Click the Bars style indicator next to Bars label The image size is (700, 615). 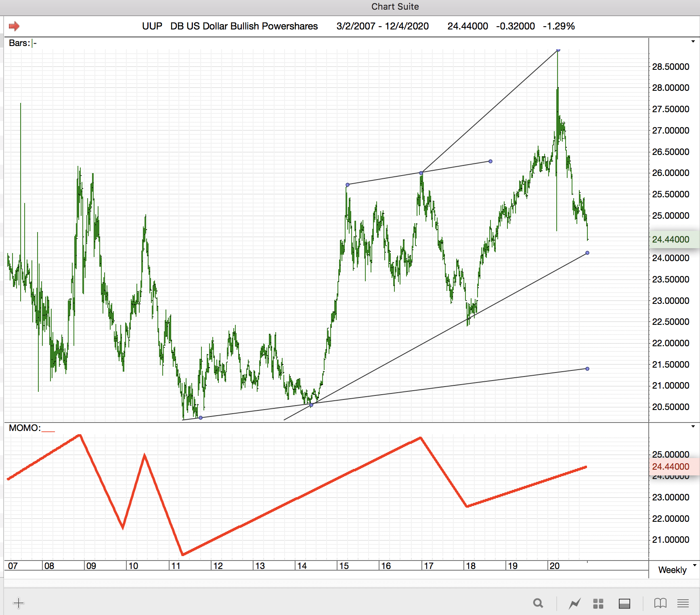(34, 43)
